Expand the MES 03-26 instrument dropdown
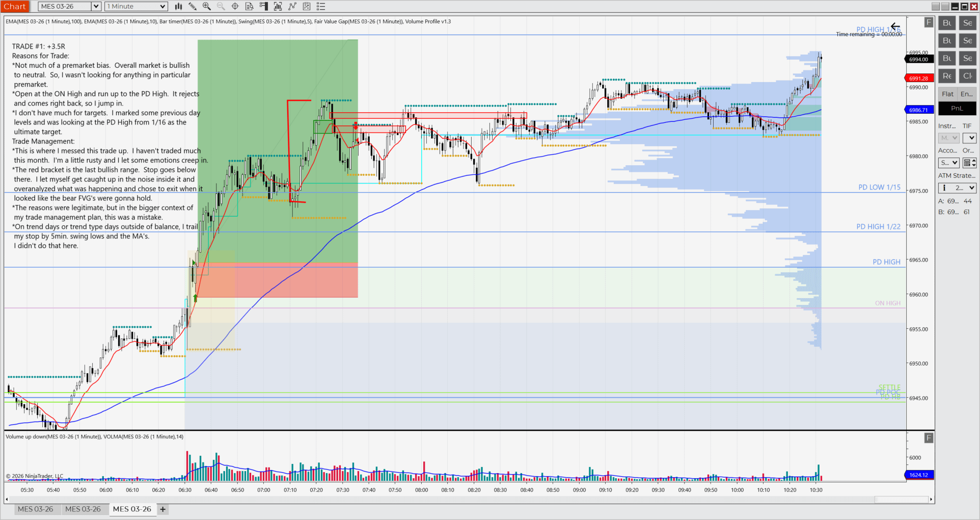Screen dimensions: 980x520 pos(96,7)
